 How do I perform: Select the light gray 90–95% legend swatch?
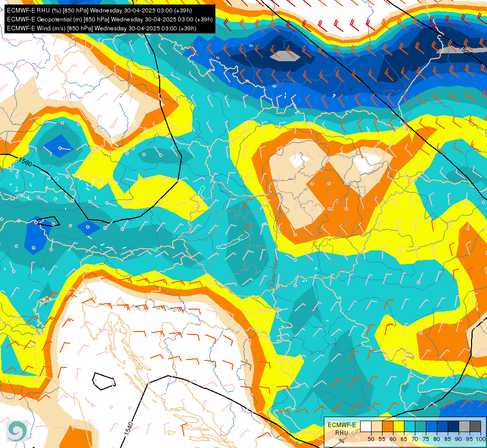464,426
